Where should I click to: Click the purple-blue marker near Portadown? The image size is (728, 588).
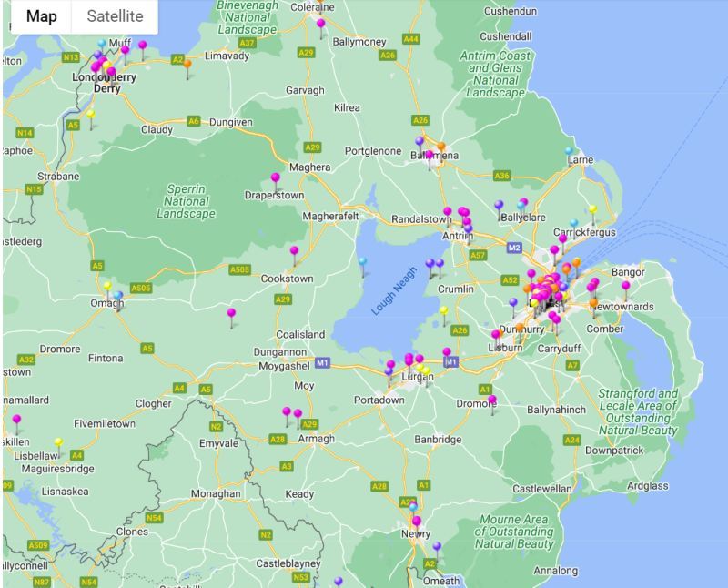point(389,371)
